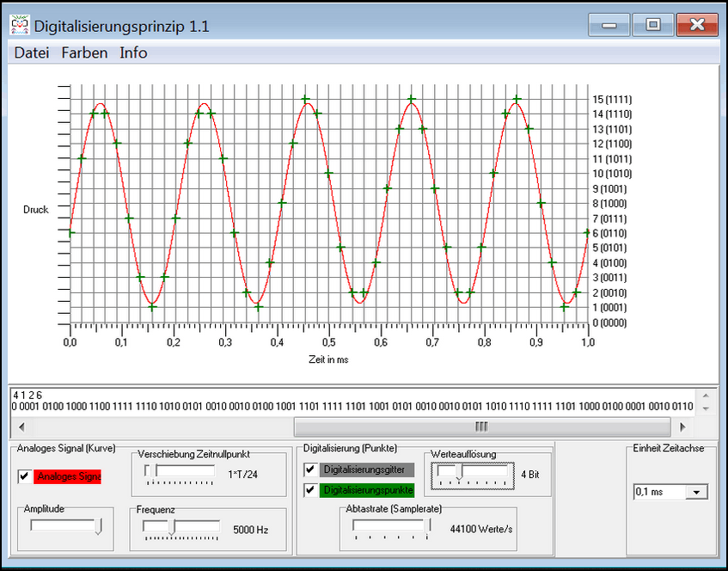The height and width of the screenshot is (571, 728).
Task: Click the '12 (1100)' level label
Action: coord(612,144)
